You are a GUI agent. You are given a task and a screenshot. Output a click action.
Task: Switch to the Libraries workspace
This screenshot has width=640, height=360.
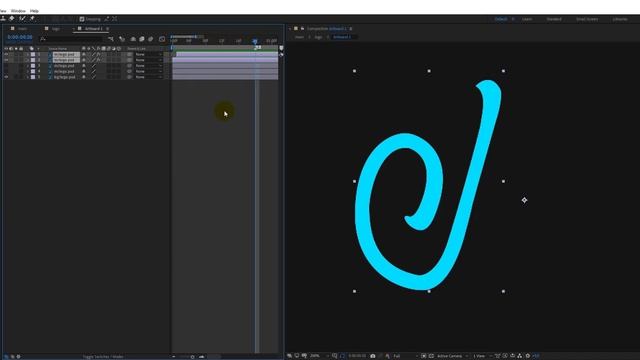point(620,19)
